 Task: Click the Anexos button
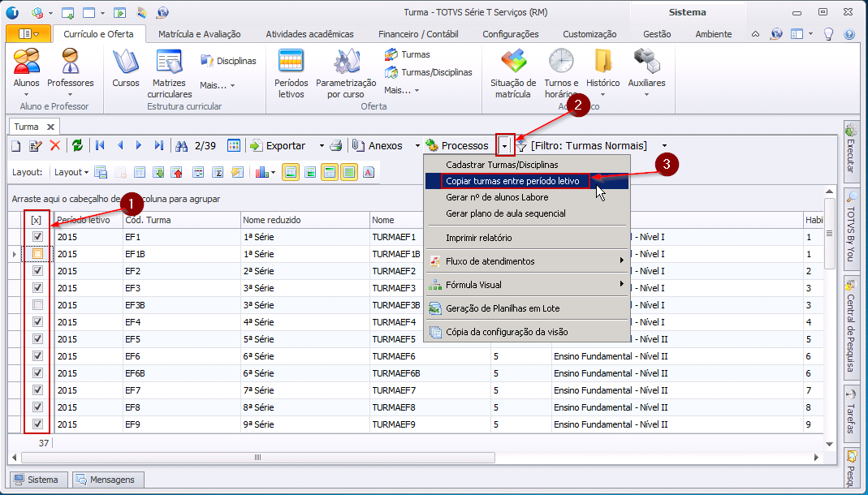click(378, 145)
